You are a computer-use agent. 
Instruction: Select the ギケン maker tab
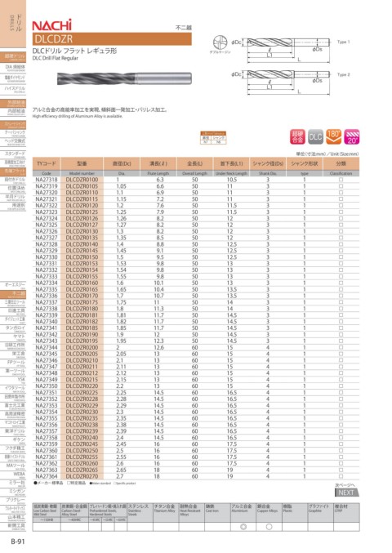[13, 440]
